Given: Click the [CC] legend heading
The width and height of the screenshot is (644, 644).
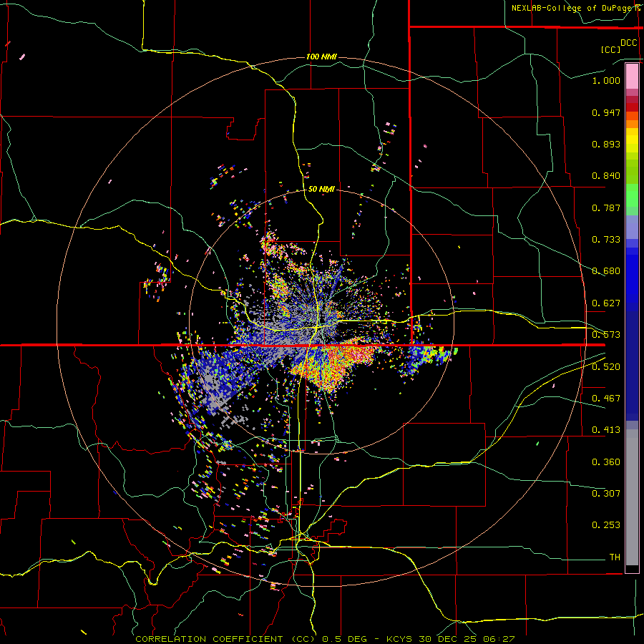Looking at the screenshot, I should 611,49.
